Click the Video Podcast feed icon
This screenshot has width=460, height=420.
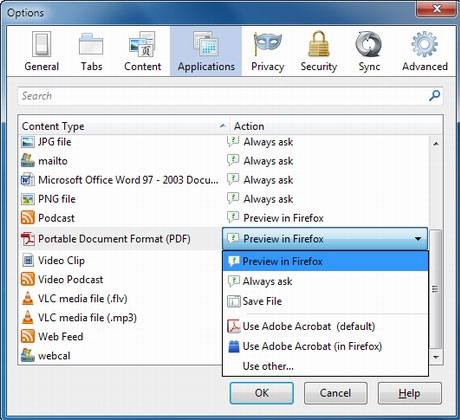(27, 279)
